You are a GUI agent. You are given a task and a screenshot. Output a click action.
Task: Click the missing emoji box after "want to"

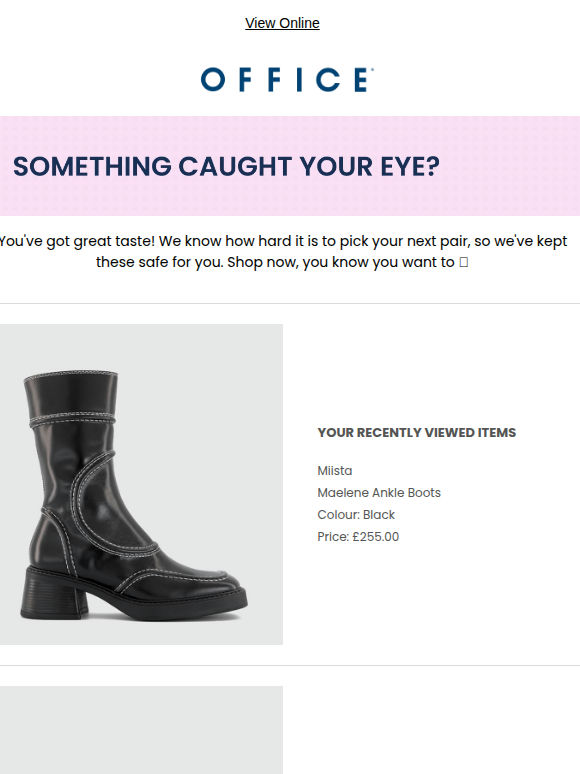click(464, 262)
